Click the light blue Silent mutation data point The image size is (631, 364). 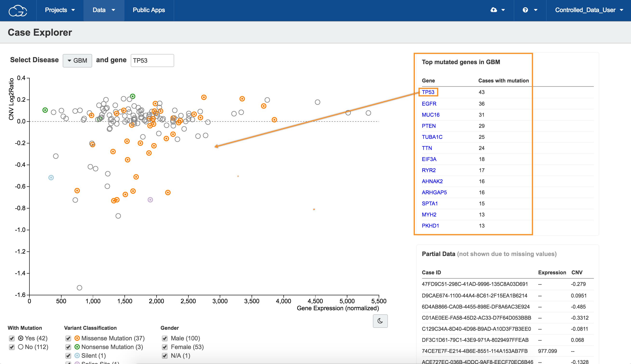[51, 177]
